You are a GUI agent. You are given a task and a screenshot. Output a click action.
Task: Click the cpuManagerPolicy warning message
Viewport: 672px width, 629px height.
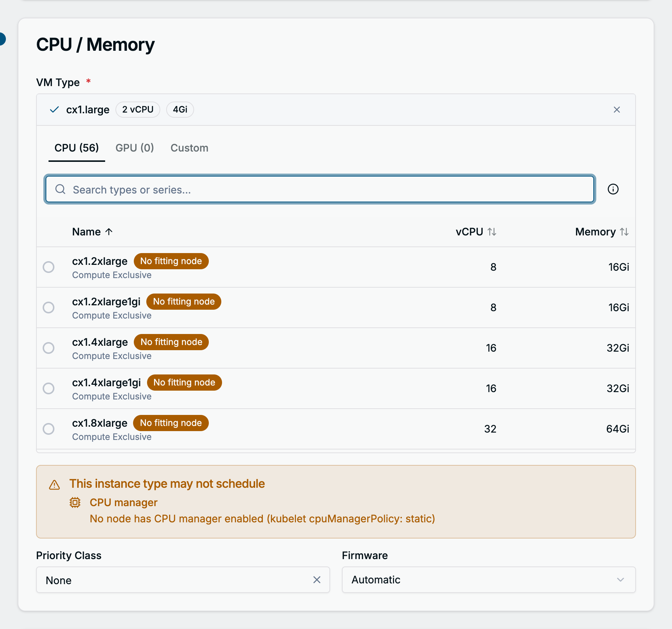point(262,519)
